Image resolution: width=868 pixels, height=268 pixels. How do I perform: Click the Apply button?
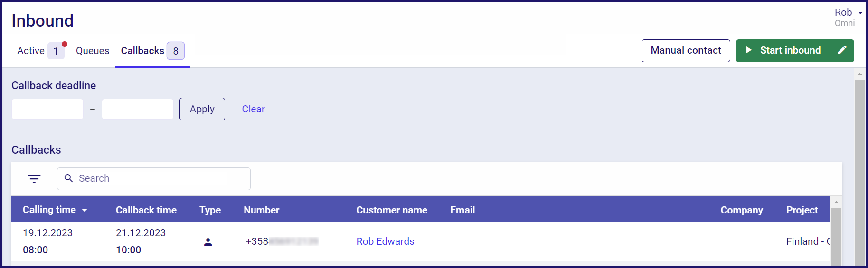(202, 109)
